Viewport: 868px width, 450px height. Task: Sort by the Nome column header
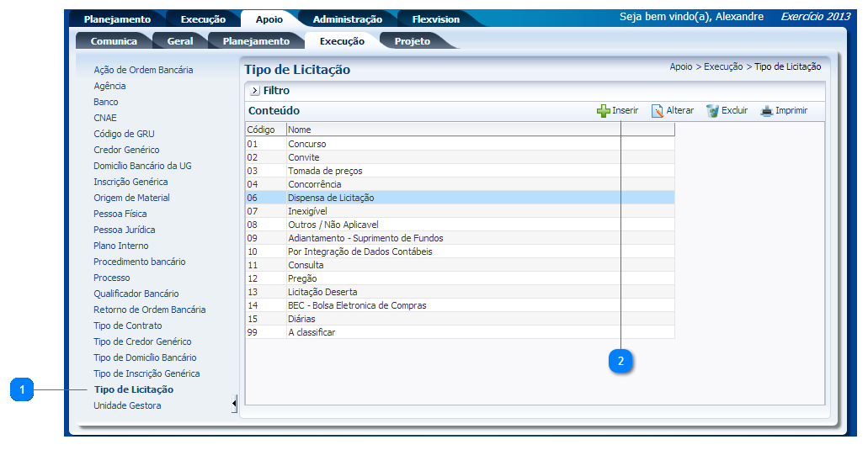tap(300, 130)
